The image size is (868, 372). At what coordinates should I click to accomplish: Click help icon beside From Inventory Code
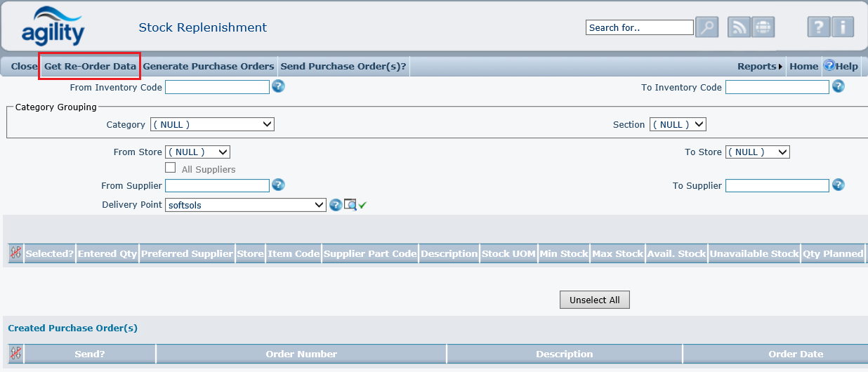pos(278,86)
